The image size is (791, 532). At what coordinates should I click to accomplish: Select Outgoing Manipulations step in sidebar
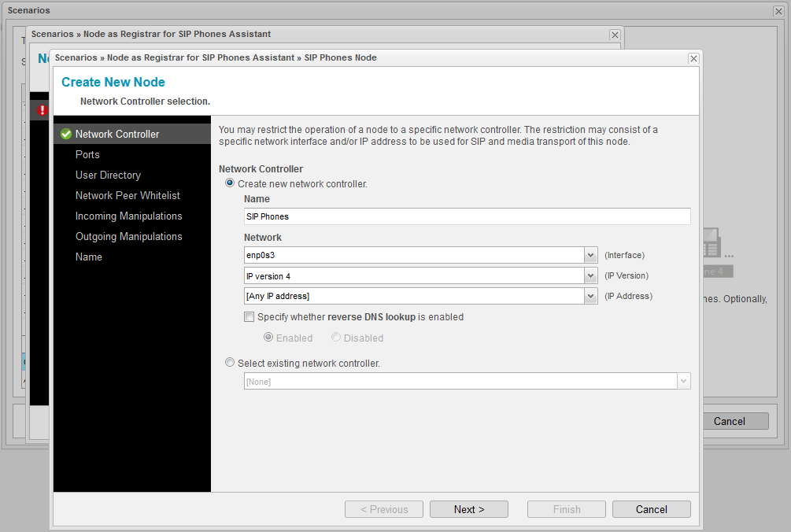pyautogui.click(x=128, y=237)
